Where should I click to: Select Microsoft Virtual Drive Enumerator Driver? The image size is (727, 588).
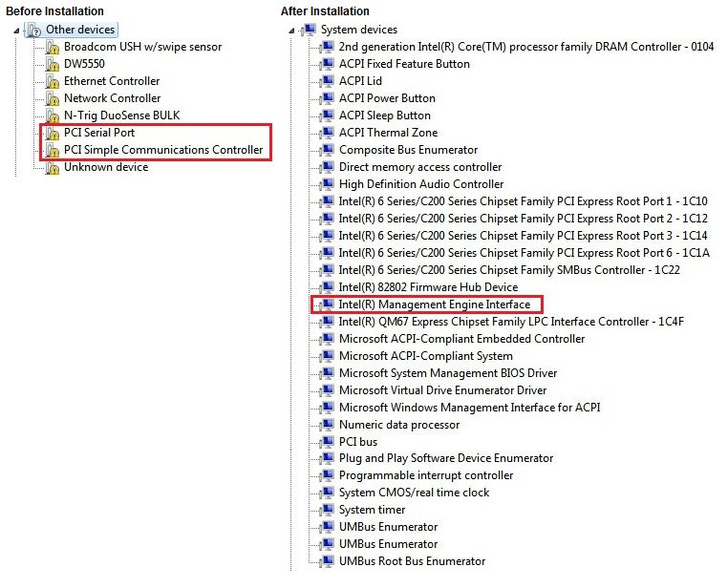tap(442, 390)
